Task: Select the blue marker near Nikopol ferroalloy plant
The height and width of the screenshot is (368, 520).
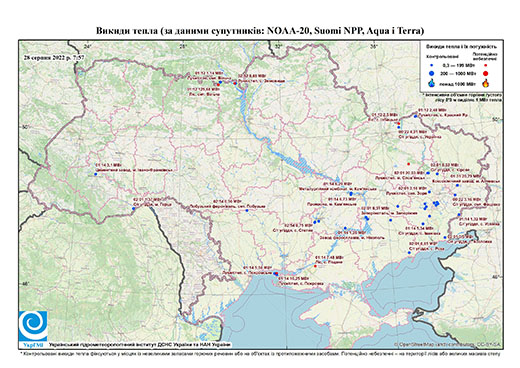Action: [x=345, y=228]
